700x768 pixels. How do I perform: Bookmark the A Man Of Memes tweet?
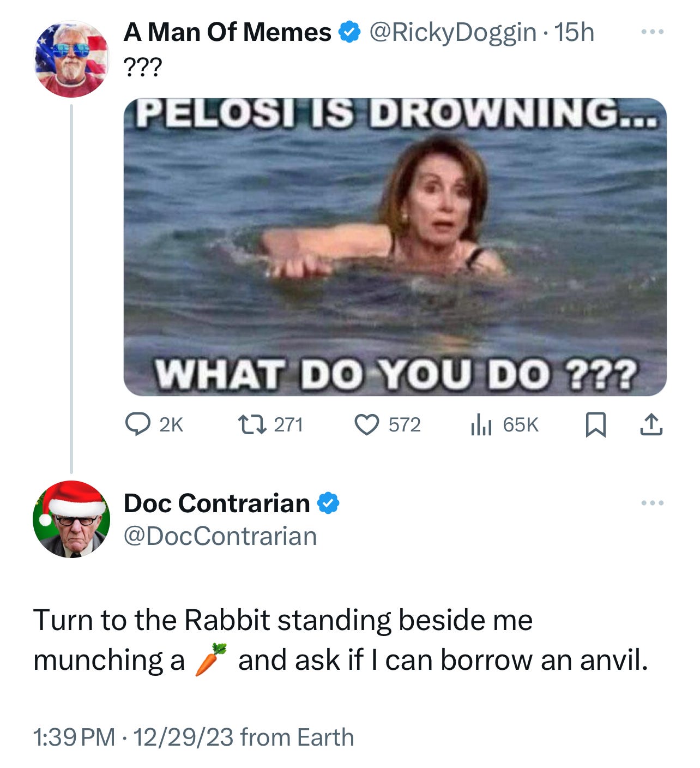point(596,425)
